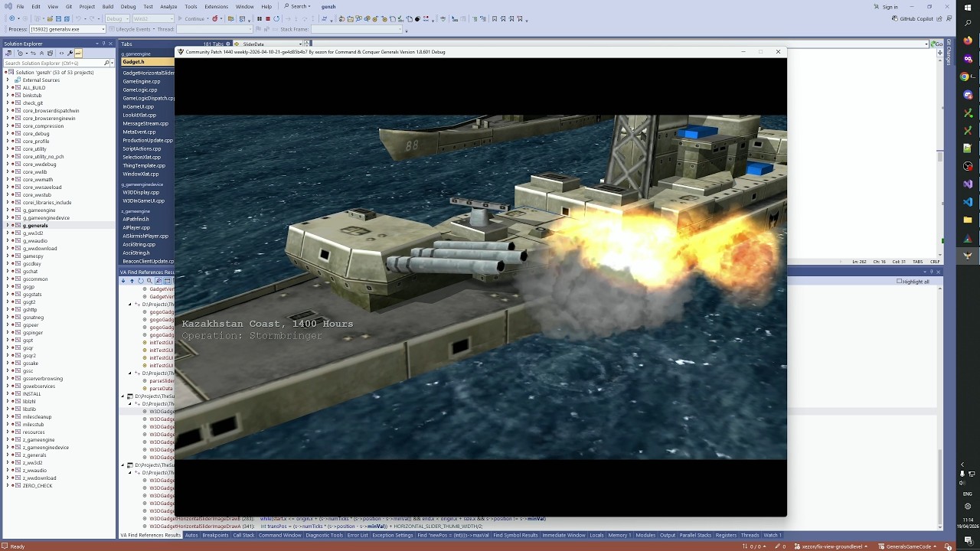Click the Save All toolbar icon

[67, 18]
